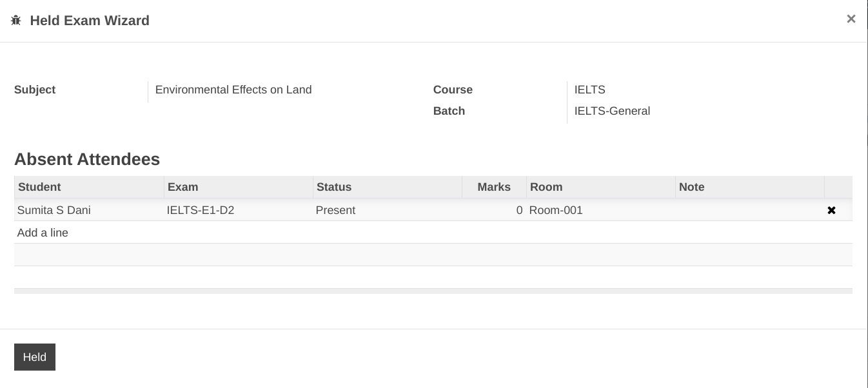Edit the Marks value 0

[494, 210]
